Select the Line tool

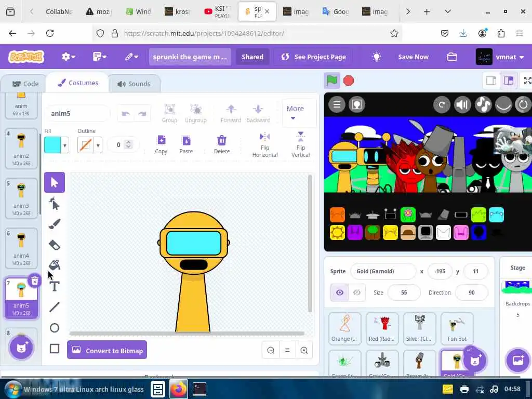(x=54, y=307)
